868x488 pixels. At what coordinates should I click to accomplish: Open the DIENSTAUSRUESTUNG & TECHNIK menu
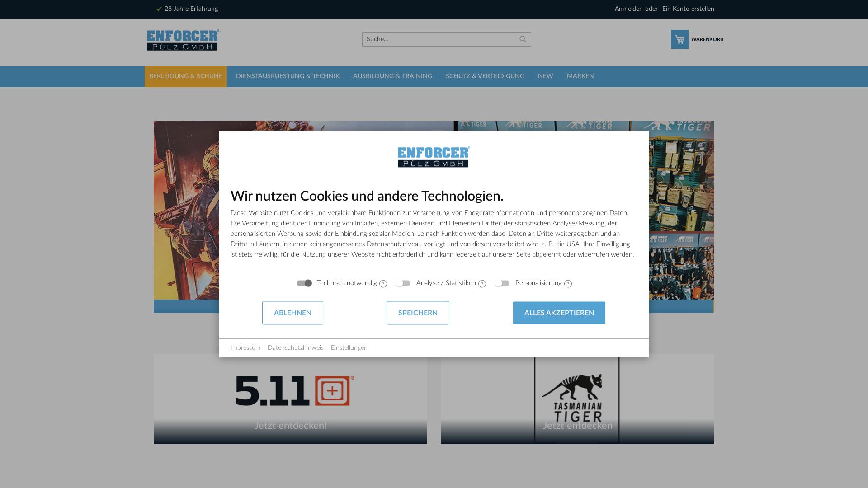click(288, 76)
